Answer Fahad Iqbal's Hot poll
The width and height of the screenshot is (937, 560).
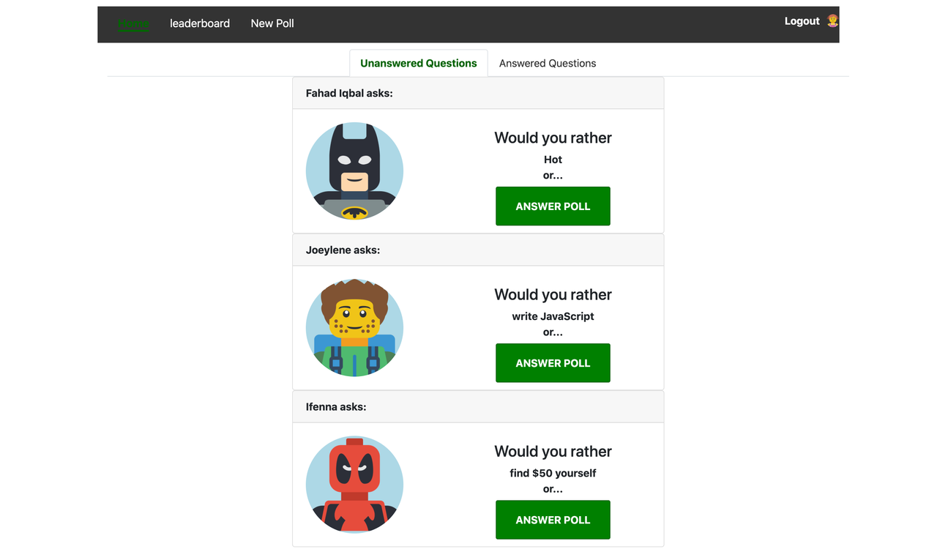[x=553, y=206]
